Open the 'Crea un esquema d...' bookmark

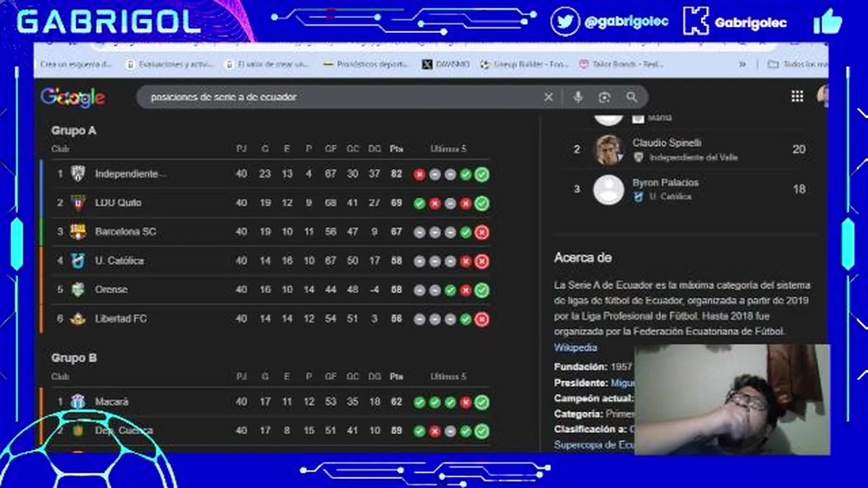pyautogui.click(x=76, y=64)
